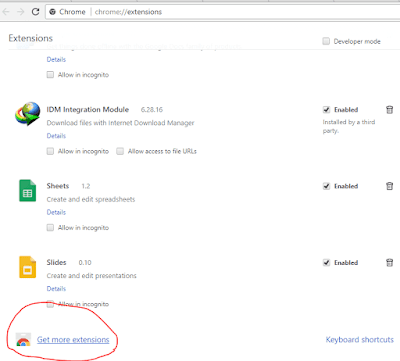Open Get more extensions link

coord(73,340)
